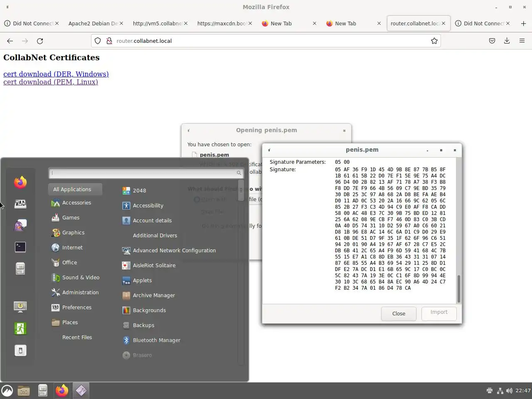The image size is (532, 399).
Task: Launch Archive Manager
Action: tap(148, 295)
